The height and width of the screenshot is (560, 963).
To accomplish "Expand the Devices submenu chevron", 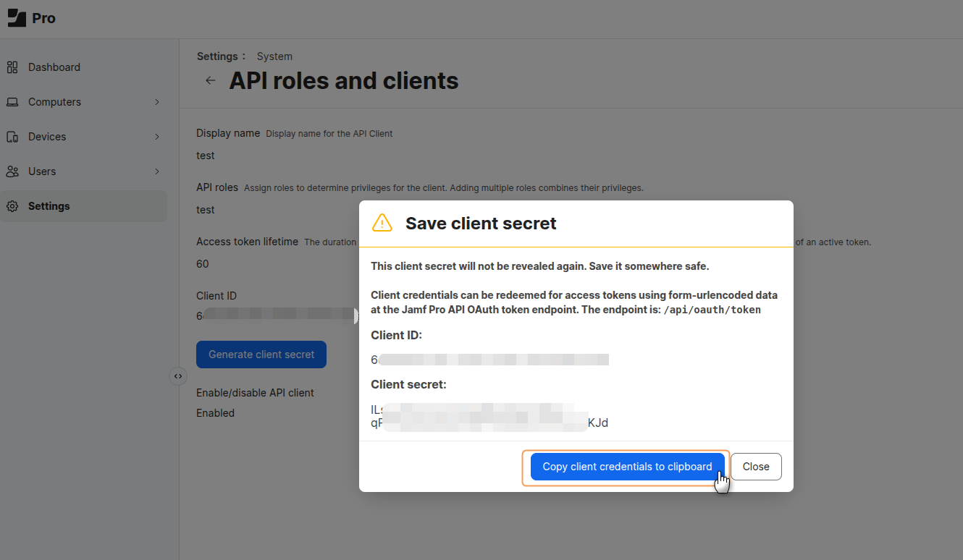I will tap(157, 137).
